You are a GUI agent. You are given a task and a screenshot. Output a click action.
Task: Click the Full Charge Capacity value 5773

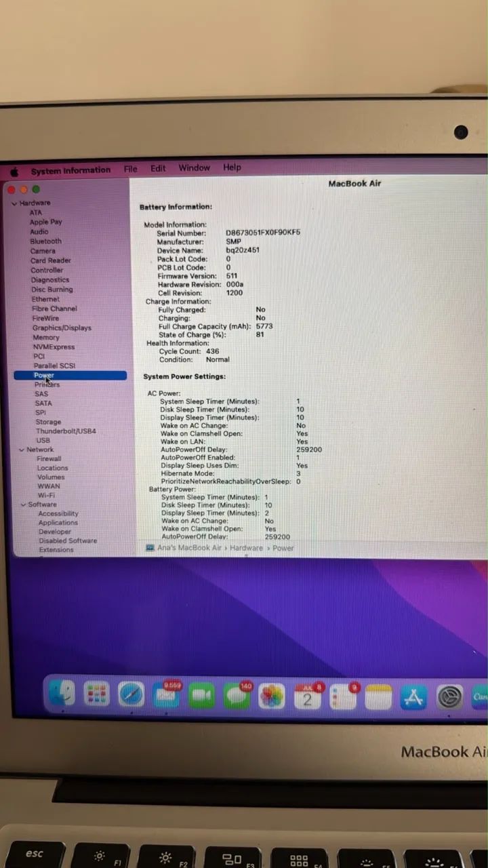click(x=264, y=326)
